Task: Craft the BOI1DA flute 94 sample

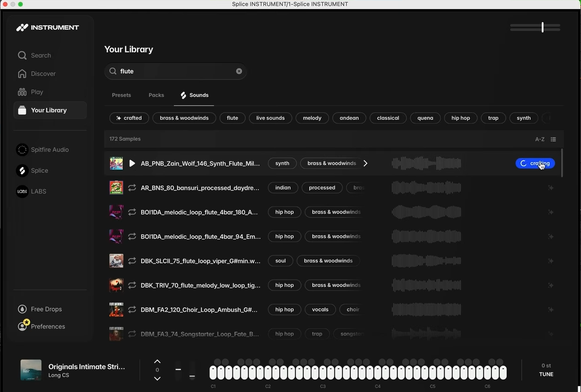Action: [551, 236]
